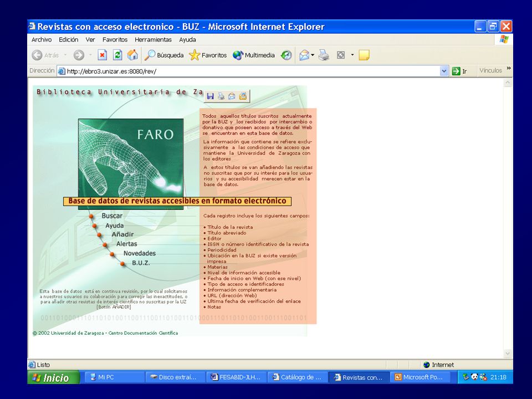This screenshot has height=399, width=532.
Task: Click the Internet zone globe in the status bar
Action: pyautogui.click(x=427, y=365)
